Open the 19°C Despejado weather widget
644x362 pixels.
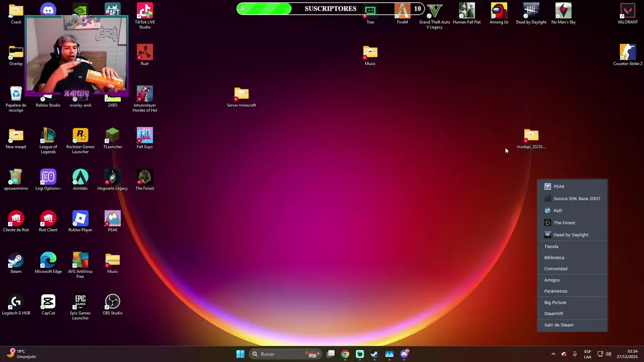(21, 354)
